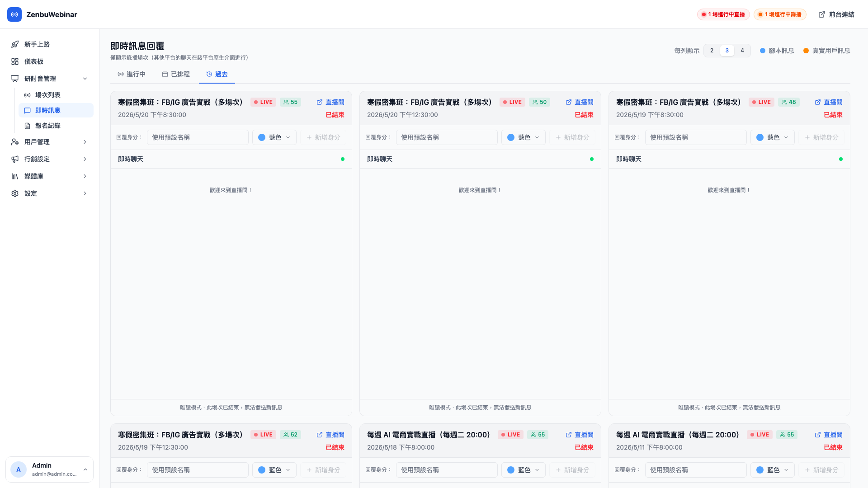Click the blue swatch in third card selector

coord(760,137)
